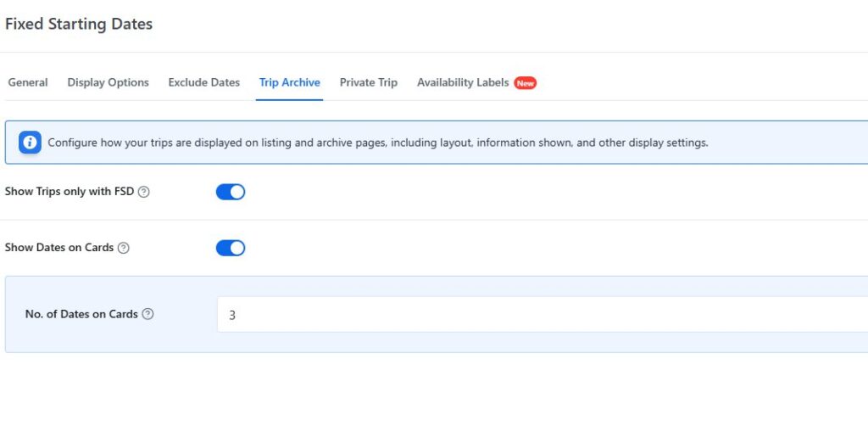Select the Trip Archive tab
Viewport: 868px width, 426px height.
(x=290, y=82)
